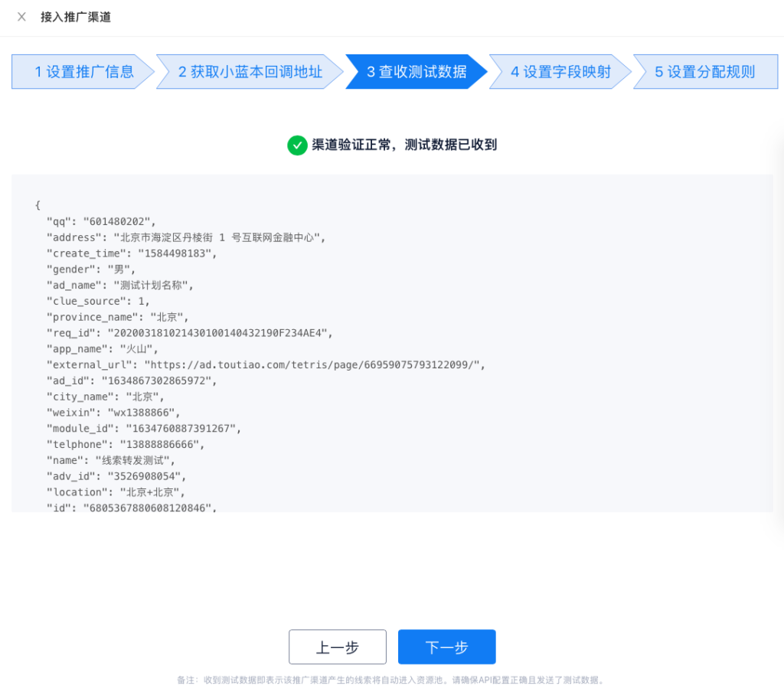Click the green success checkmark icon

click(296, 145)
